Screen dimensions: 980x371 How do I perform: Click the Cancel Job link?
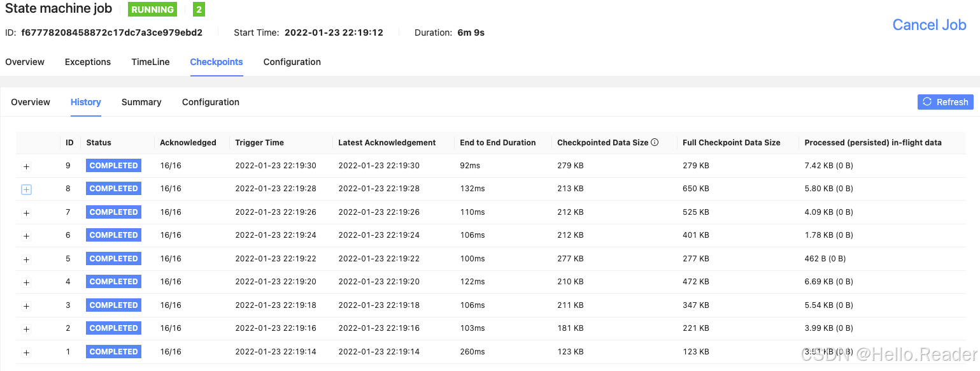click(x=928, y=25)
